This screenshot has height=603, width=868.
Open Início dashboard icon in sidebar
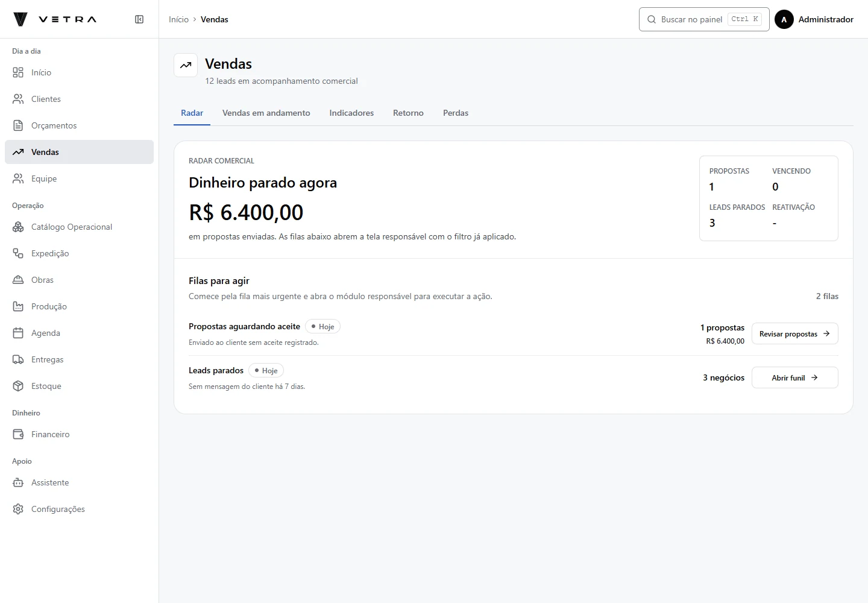point(18,72)
